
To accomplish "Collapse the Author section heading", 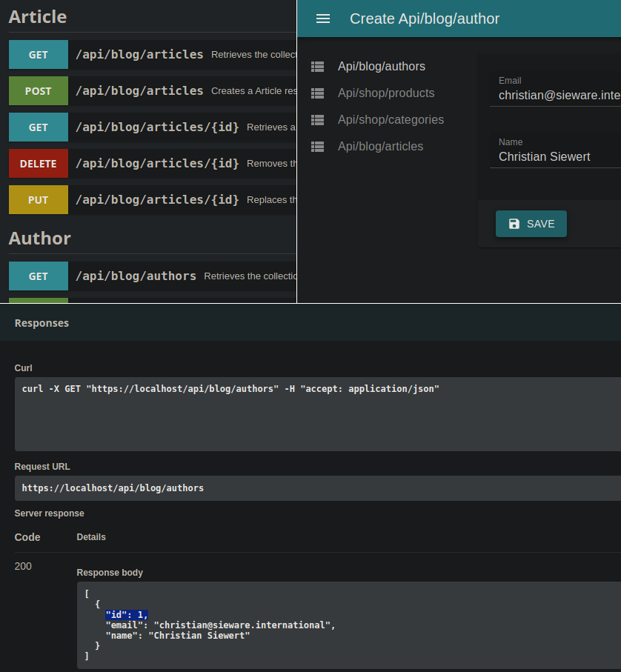I will 40,239.
